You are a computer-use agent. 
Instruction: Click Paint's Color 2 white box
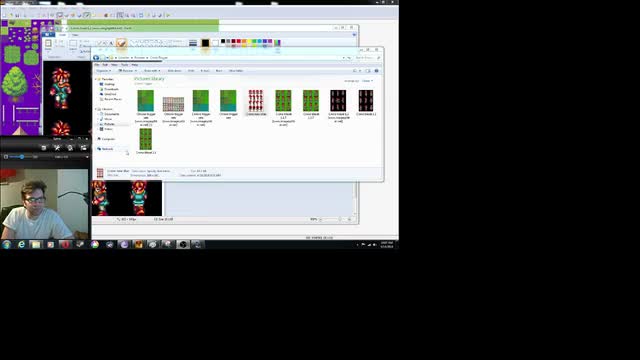tap(216, 43)
